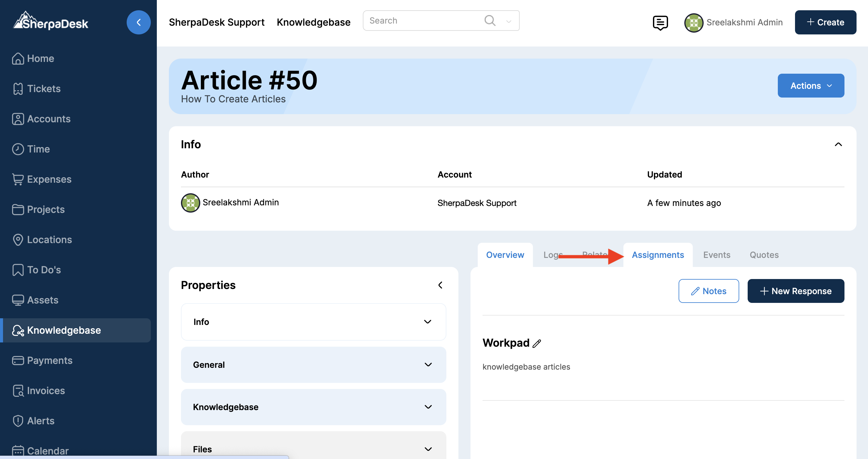Collapse the sidebar with the arrow button

click(138, 22)
